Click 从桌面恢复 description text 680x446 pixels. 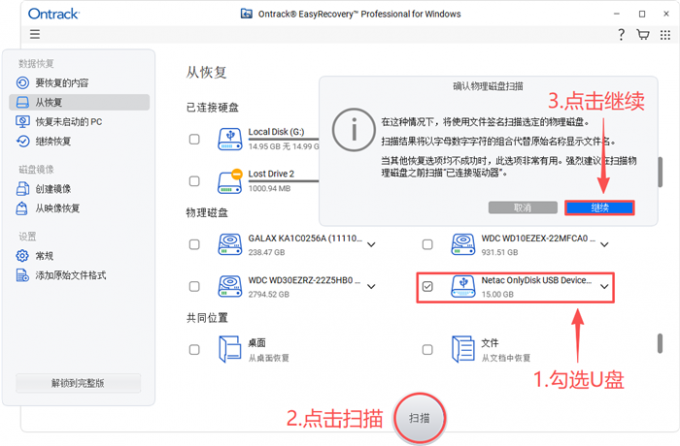tap(268, 358)
